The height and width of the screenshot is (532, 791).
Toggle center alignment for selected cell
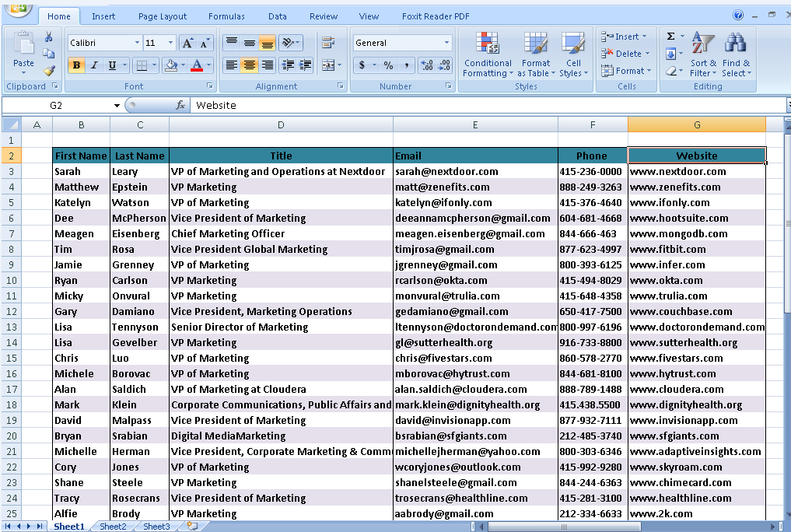[x=248, y=65]
